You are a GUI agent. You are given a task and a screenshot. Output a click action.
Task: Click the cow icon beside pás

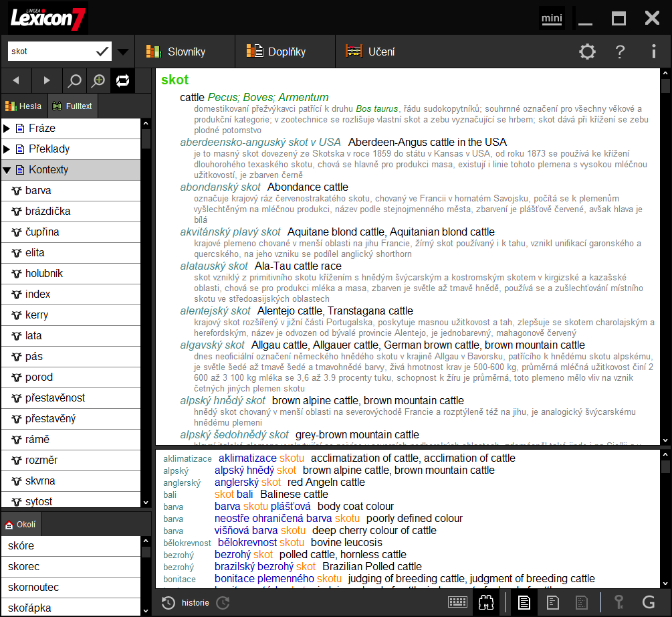(x=16, y=357)
